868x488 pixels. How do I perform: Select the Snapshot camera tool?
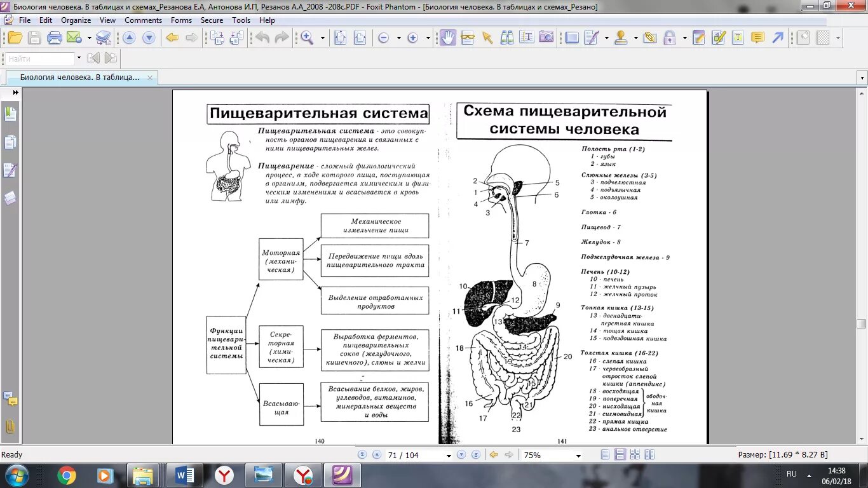546,37
